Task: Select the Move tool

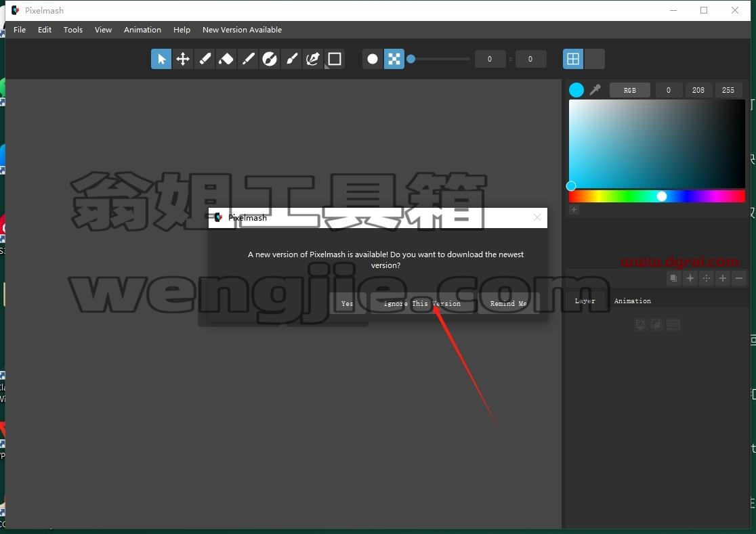Action: [183, 59]
